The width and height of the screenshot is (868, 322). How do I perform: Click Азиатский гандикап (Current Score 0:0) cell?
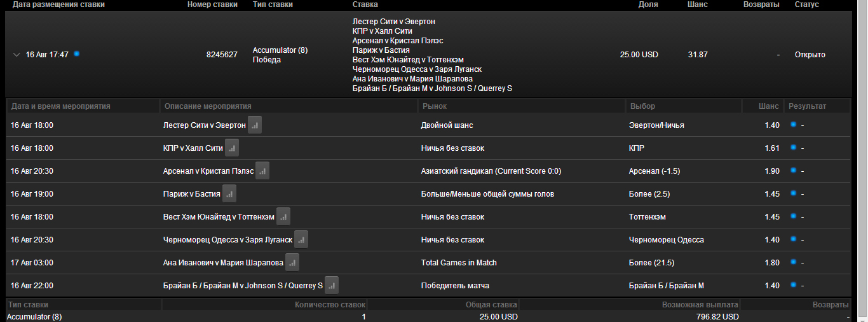tap(491, 171)
